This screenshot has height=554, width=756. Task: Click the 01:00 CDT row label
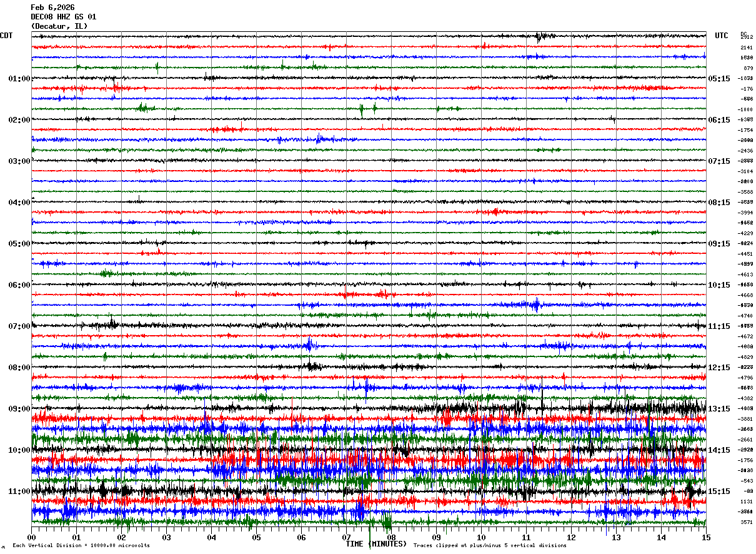pos(19,79)
